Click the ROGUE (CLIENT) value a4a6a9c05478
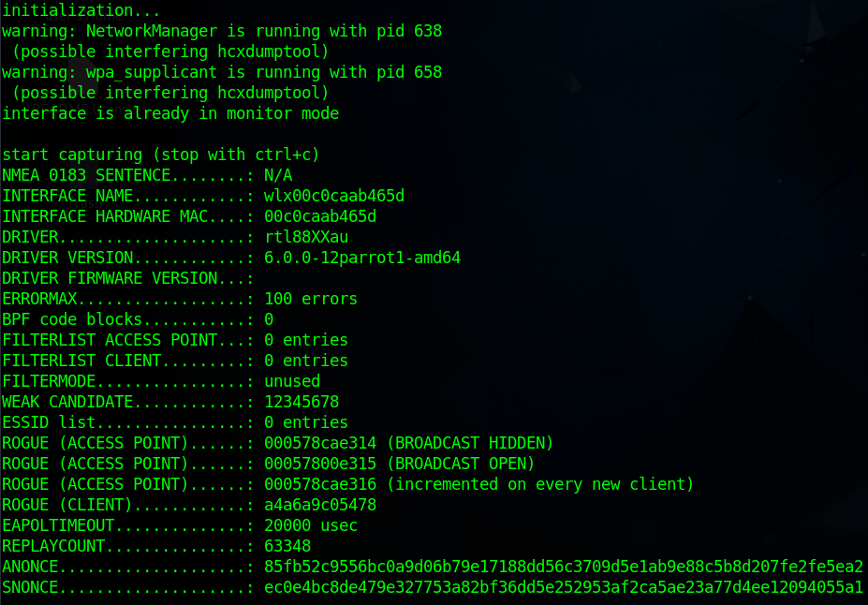868x605 pixels. pos(320,505)
